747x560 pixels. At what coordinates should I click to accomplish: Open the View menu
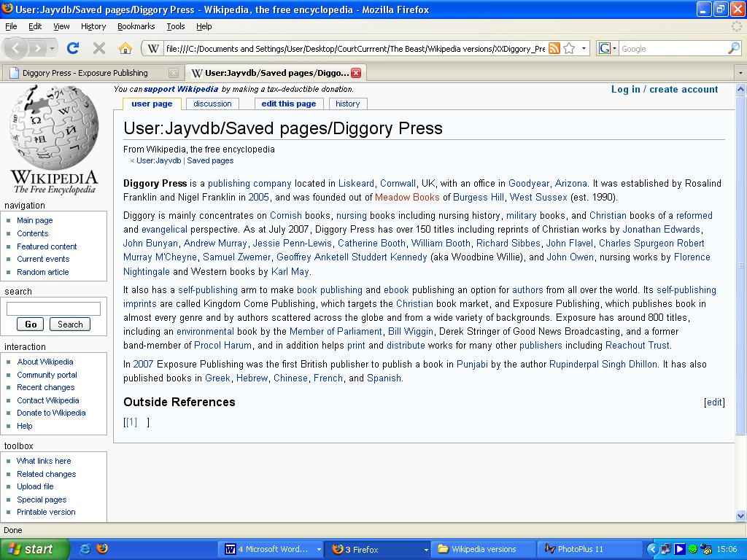coord(61,26)
